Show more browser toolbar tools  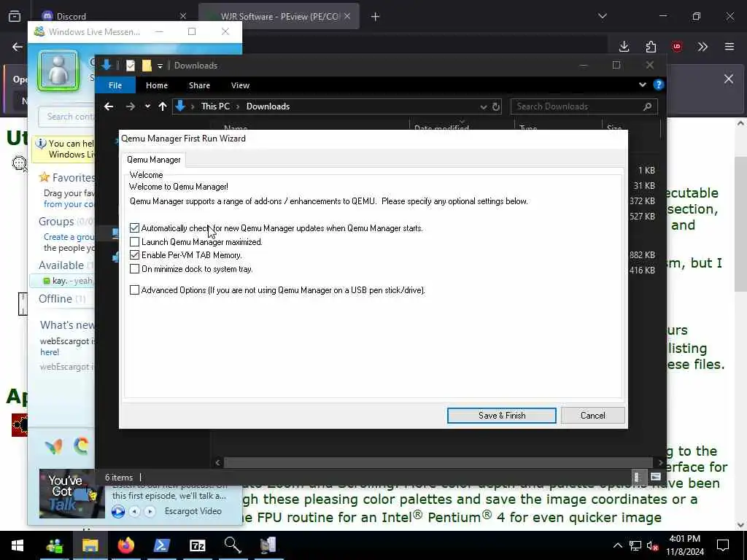(x=703, y=47)
